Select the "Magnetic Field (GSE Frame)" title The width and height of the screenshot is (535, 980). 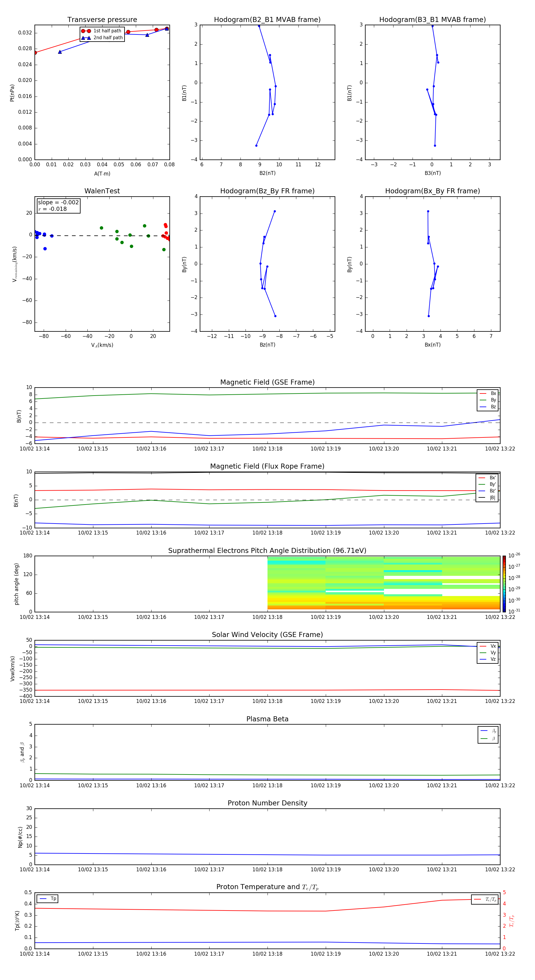(x=267, y=382)
